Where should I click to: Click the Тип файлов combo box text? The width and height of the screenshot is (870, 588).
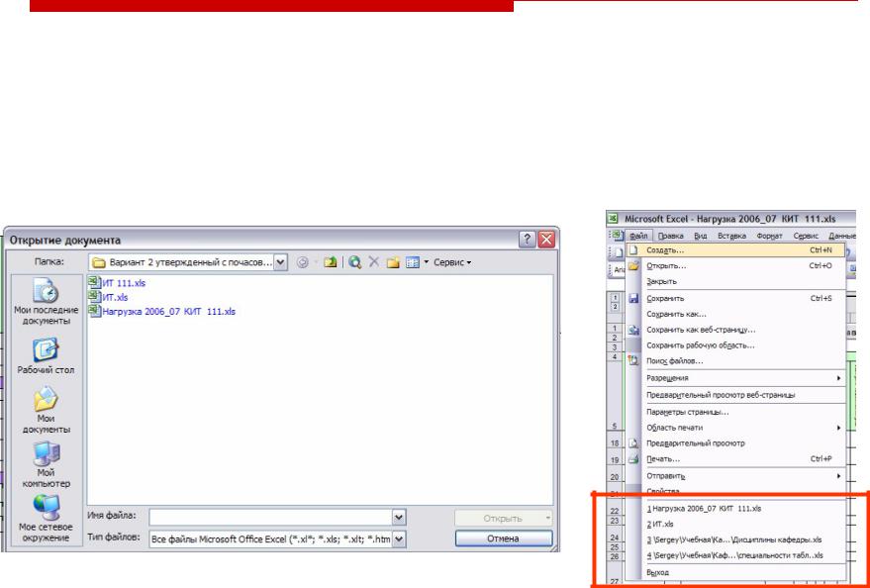tap(271, 539)
